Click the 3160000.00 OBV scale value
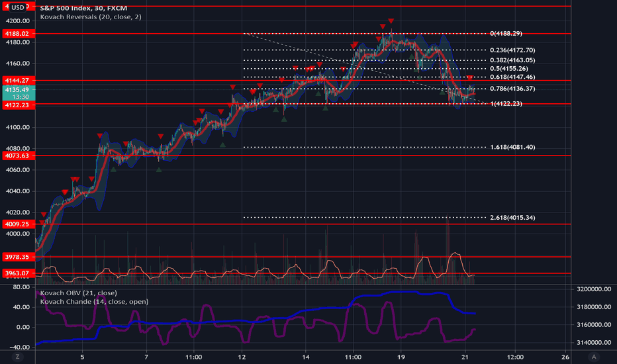 coord(594,325)
